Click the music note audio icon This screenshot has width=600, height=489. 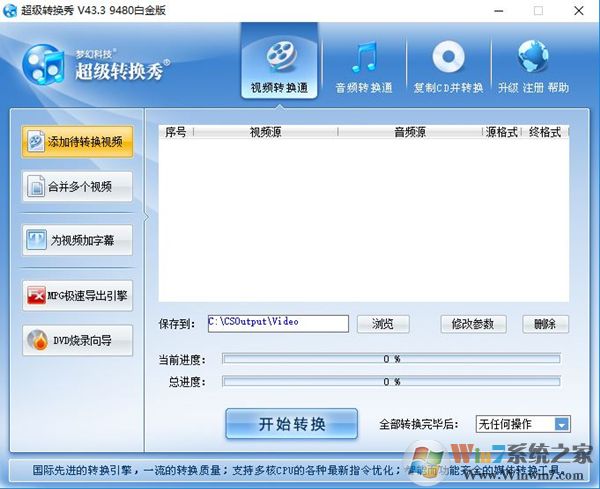(364, 57)
